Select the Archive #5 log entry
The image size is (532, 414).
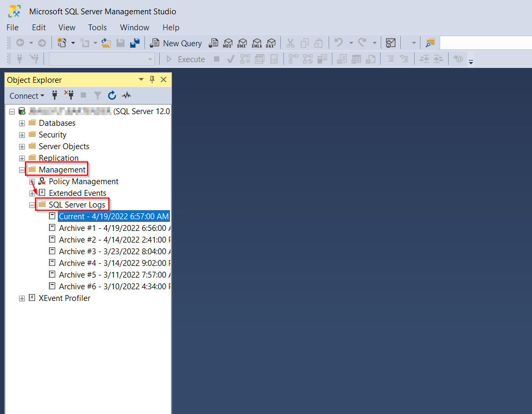point(114,274)
